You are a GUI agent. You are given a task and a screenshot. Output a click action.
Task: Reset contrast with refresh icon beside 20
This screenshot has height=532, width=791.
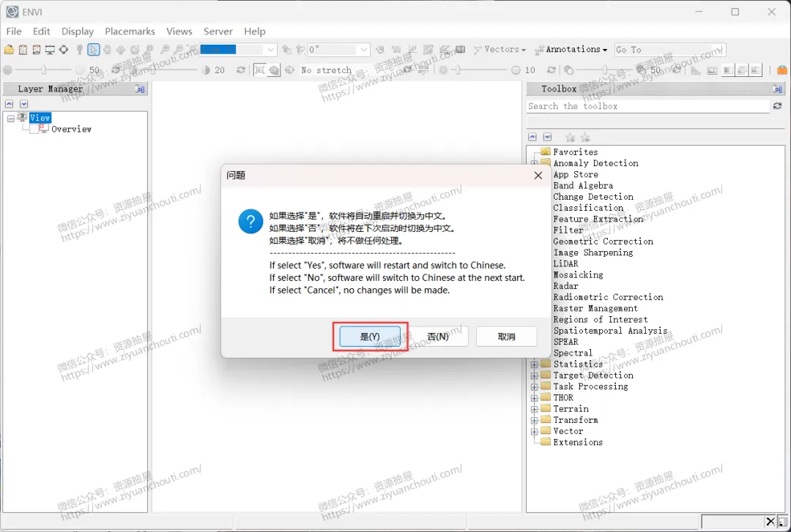241,70
